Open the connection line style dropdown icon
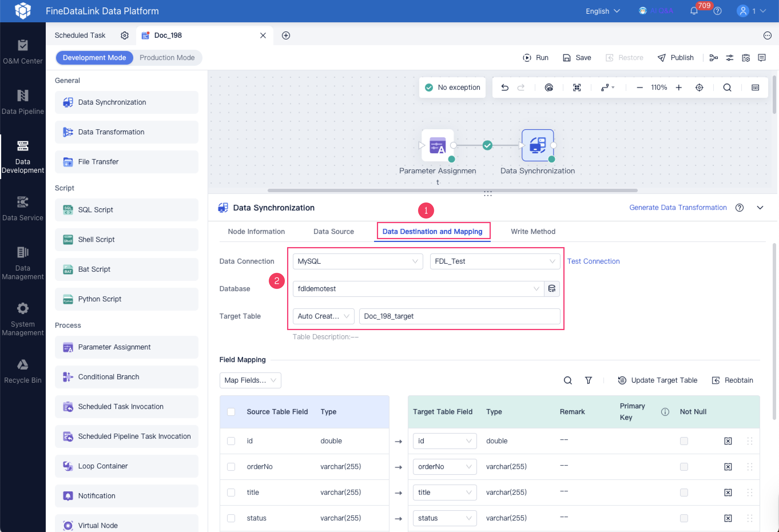 pyautogui.click(x=607, y=88)
